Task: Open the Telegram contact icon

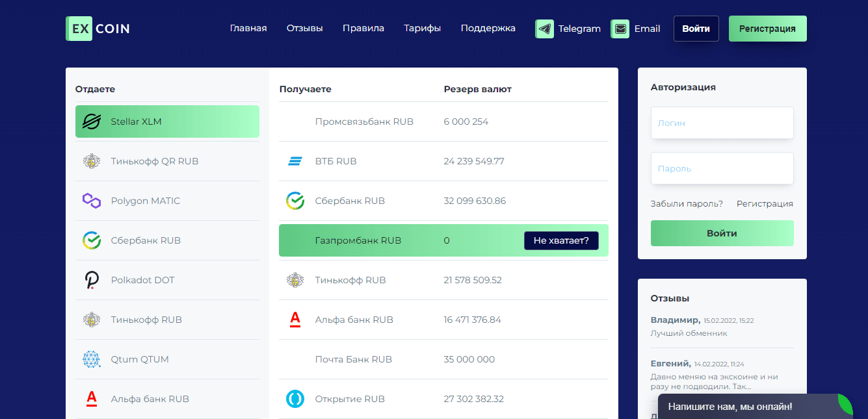Action: point(544,29)
